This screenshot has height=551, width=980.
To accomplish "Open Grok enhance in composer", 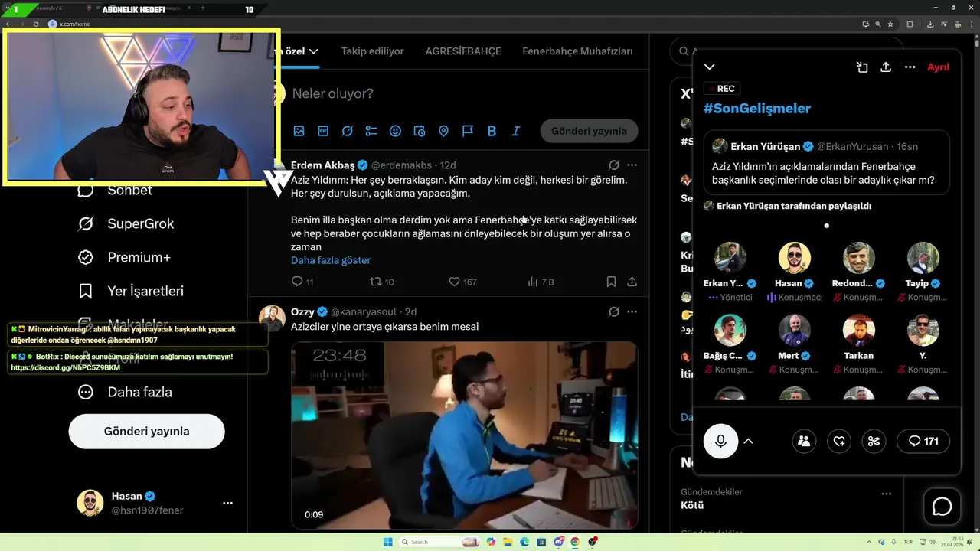I will point(347,131).
